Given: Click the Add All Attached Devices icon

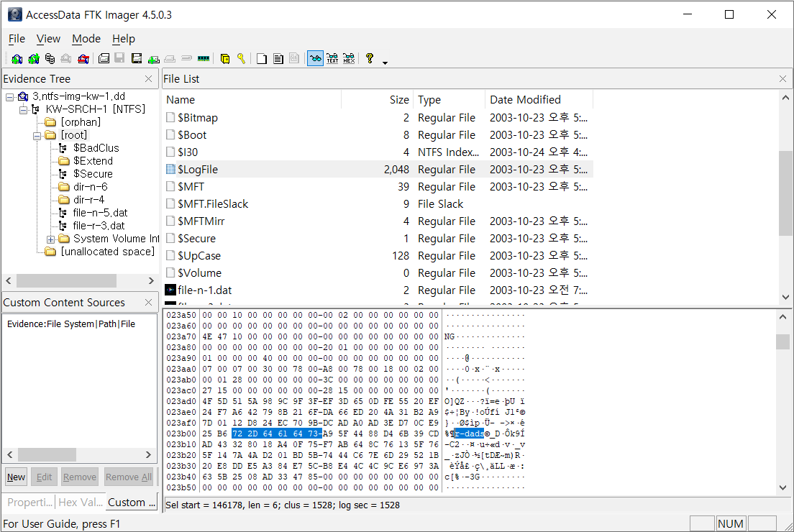Looking at the screenshot, I should point(33,59).
